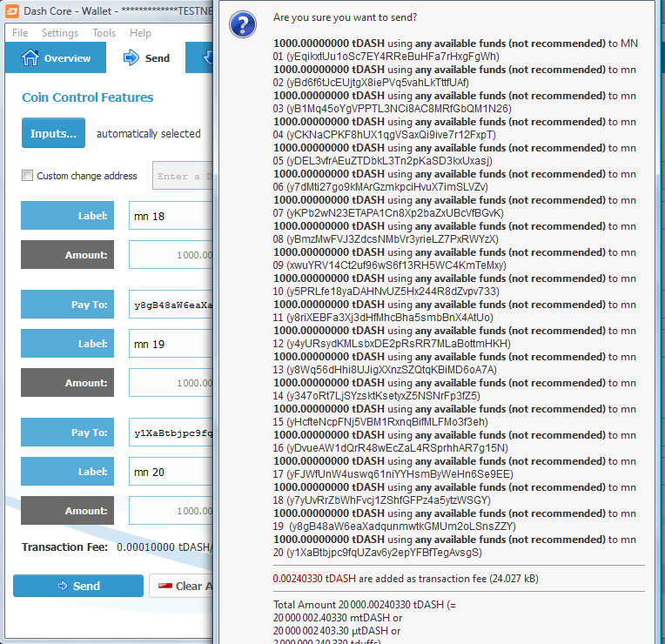
Task: Click the red minus icon on the Clear button
Action: (165, 586)
